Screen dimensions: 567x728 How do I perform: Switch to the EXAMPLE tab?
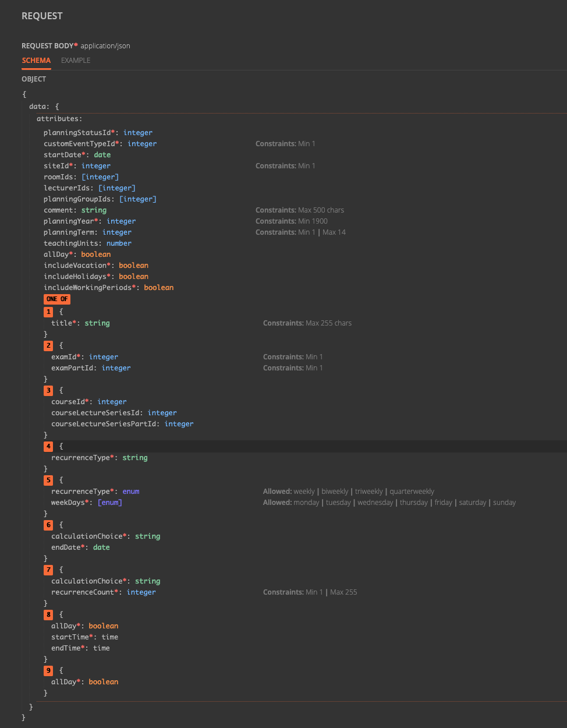pyautogui.click(x=75, y=60)
